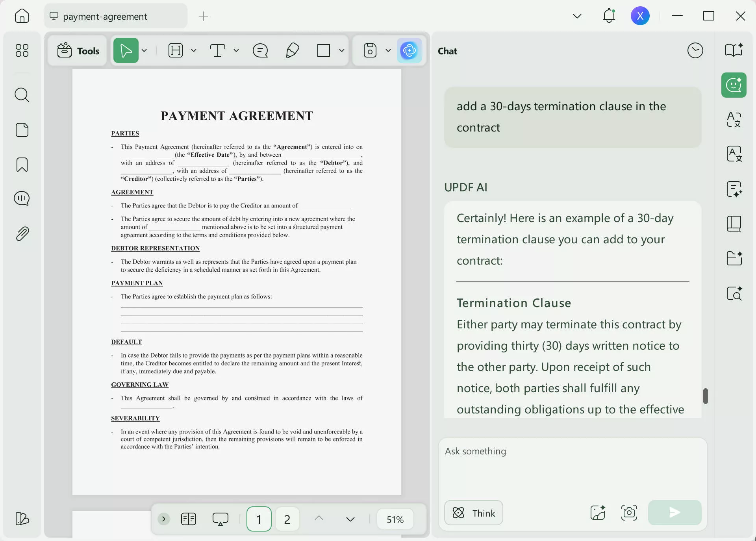Image resolution: width=756 pixels, height=541 pixels.
Task: Switch to the payment-agreement tab
Action: 105,17
